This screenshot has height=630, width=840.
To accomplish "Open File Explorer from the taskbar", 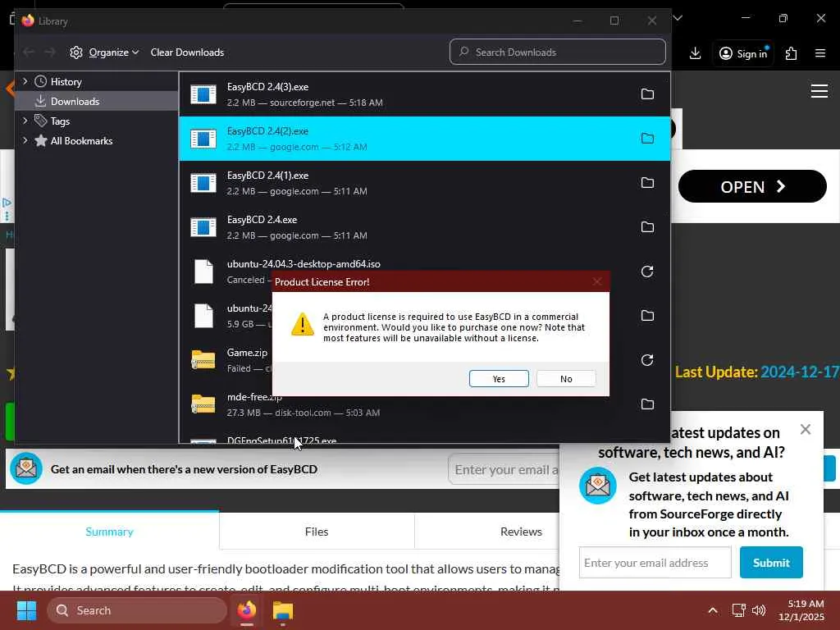I will tap(283, 610).
